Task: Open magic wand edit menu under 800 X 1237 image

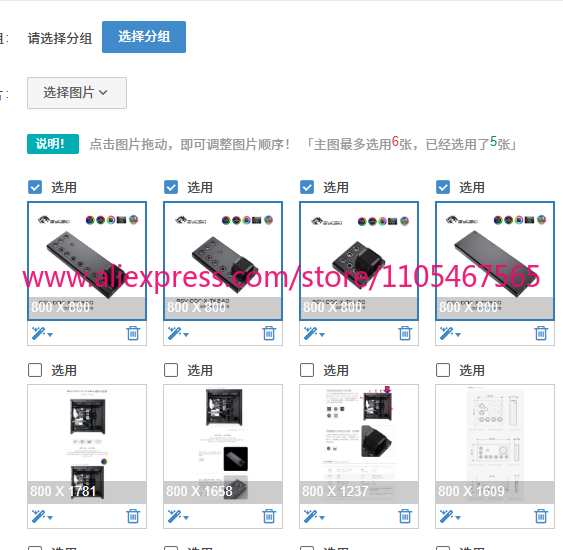Action: pos(314,516)
